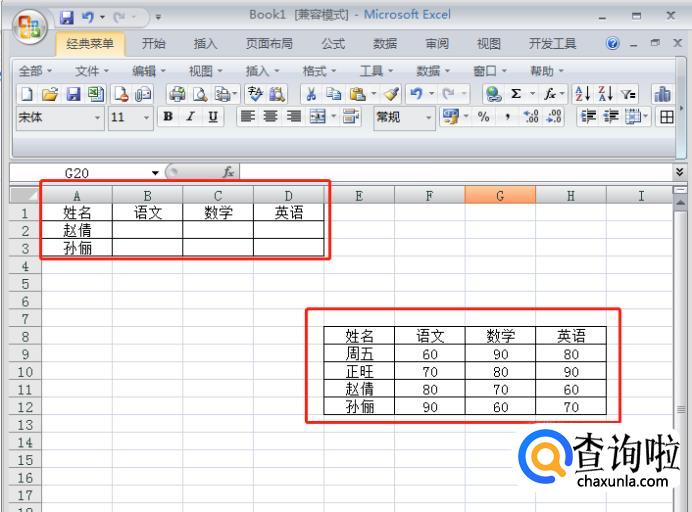Toggle Italic formatting
This screenshot has height=512, width=692.
tap(191, 117)
